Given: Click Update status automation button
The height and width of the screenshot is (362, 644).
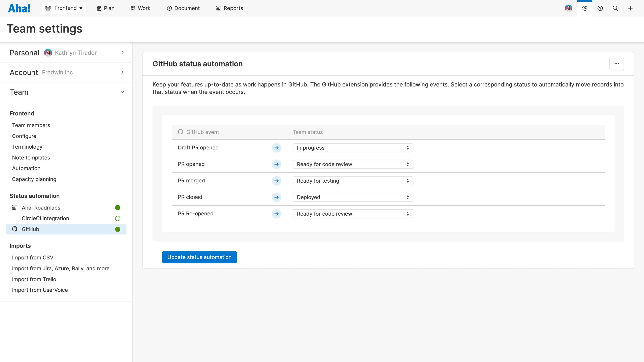Looking at the screenshot, I should (x=199, y=257).
